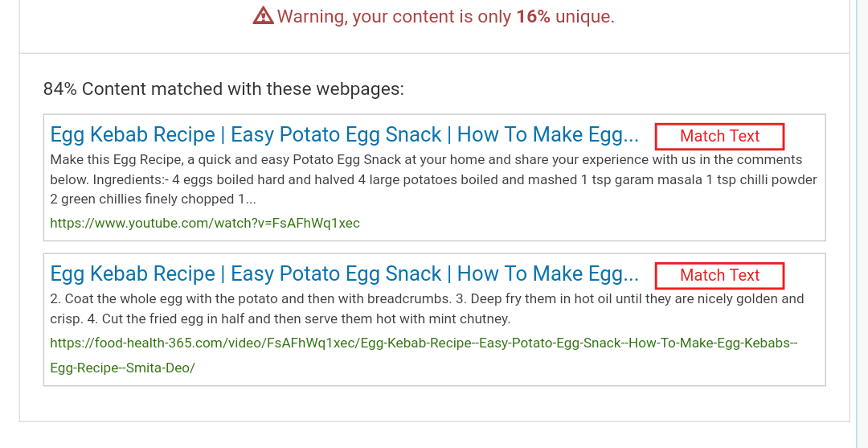Open the youtube.com watch URL link
The width and height of the screenshot is (868, 448).
point(205,223)
